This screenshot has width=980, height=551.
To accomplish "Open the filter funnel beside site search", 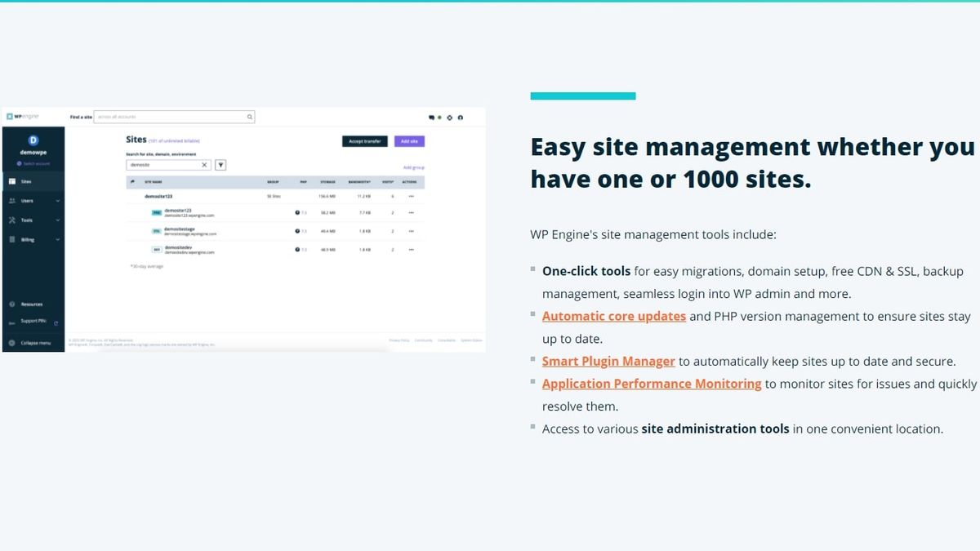I will click(220, 165).
